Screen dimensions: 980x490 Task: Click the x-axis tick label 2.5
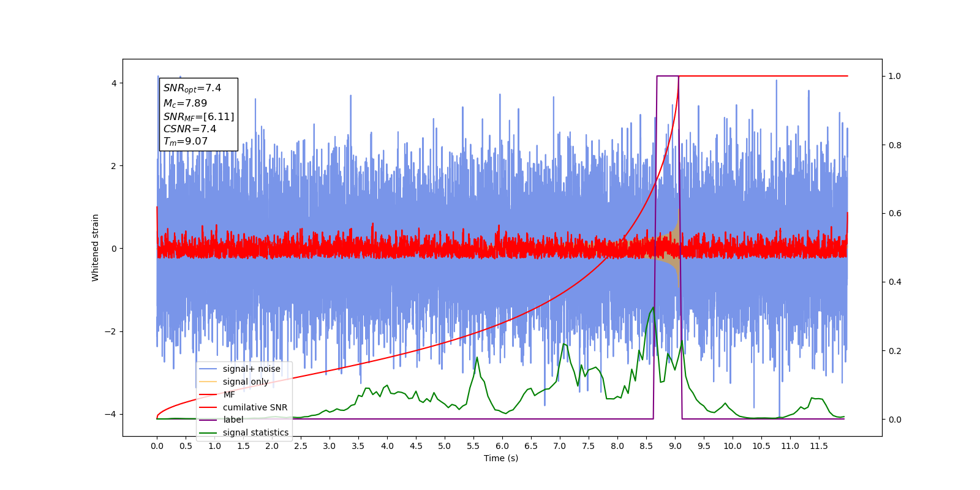301,446
